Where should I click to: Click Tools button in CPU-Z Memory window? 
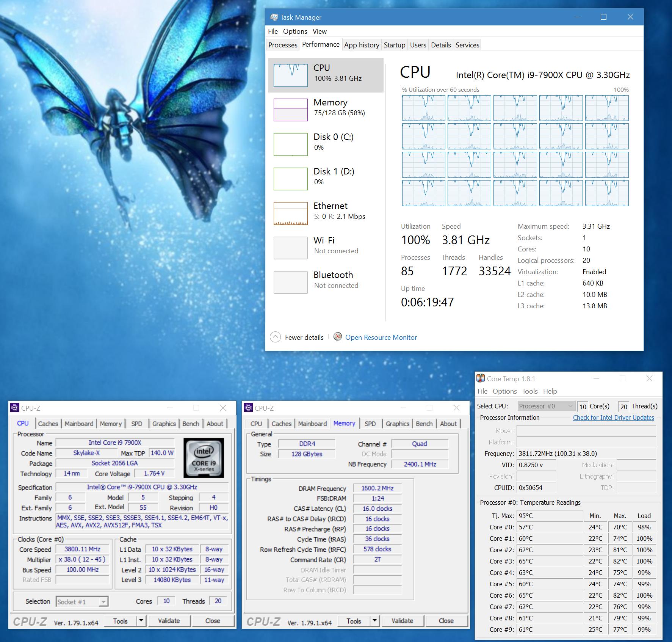354,621
